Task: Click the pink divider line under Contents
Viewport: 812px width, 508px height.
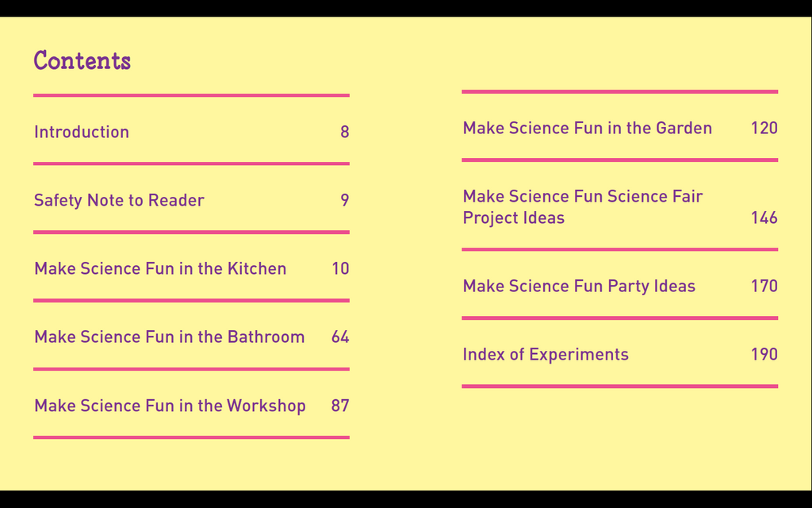Action: pos(191,95)
